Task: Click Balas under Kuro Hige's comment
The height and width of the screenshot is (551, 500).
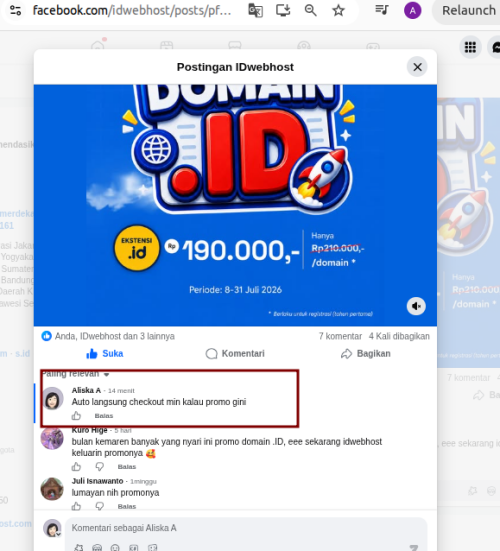Action: [x=126, y=467]
